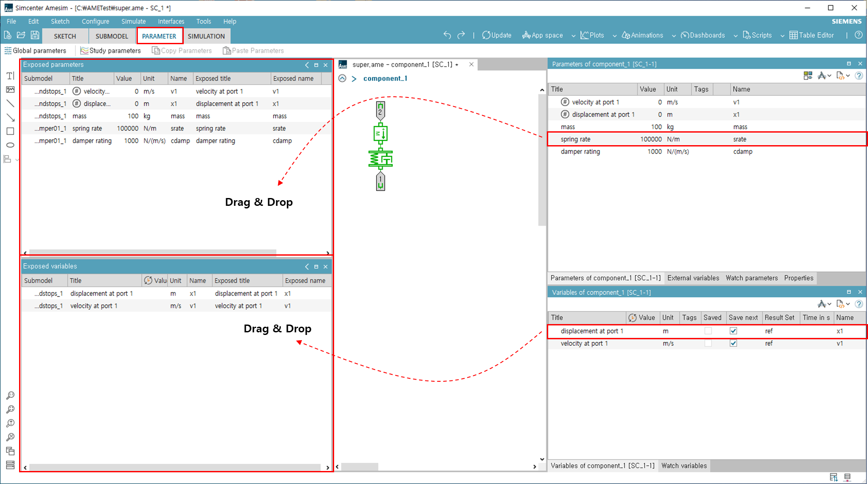
Task: Click the Save diskette icon
Action: pyautogui.click(x=35, y=35)
